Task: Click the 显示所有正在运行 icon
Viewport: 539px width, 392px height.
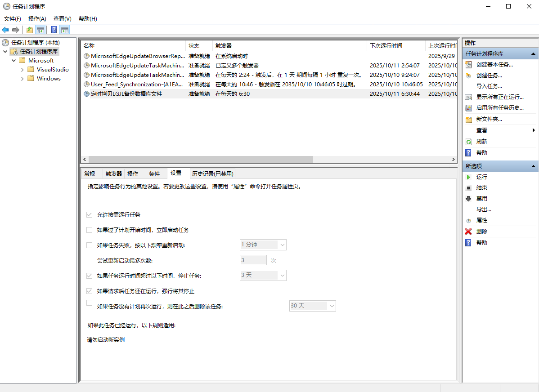Action: point(468,97)
